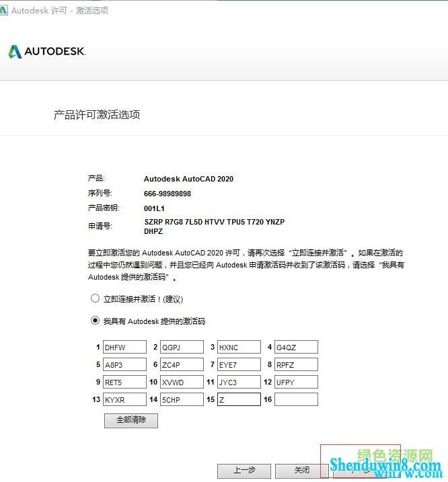Click the "全部清除" clear all button
Viewport: 448px width, 482px height.
click(131, 421)
